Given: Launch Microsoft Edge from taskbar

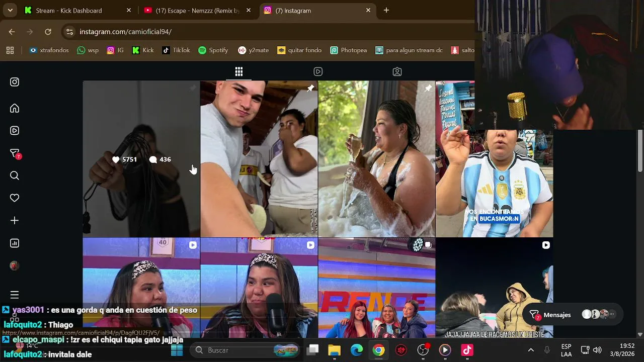Looking at the screenshot, I should 357,350.
